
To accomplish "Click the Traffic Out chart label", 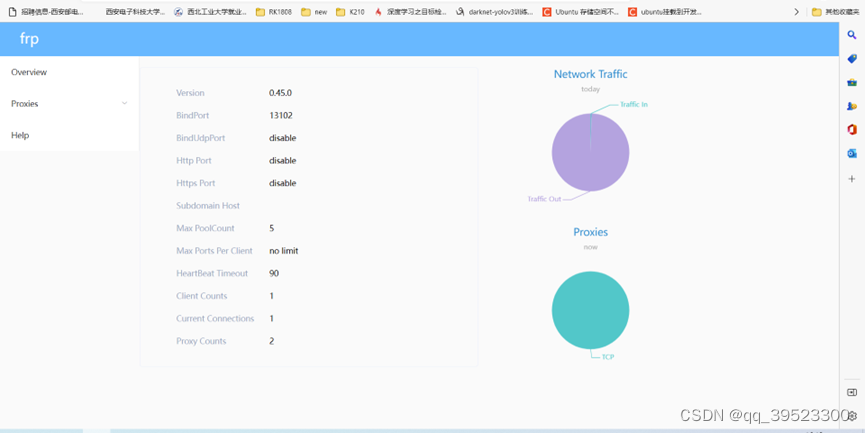I will point(544,199).
